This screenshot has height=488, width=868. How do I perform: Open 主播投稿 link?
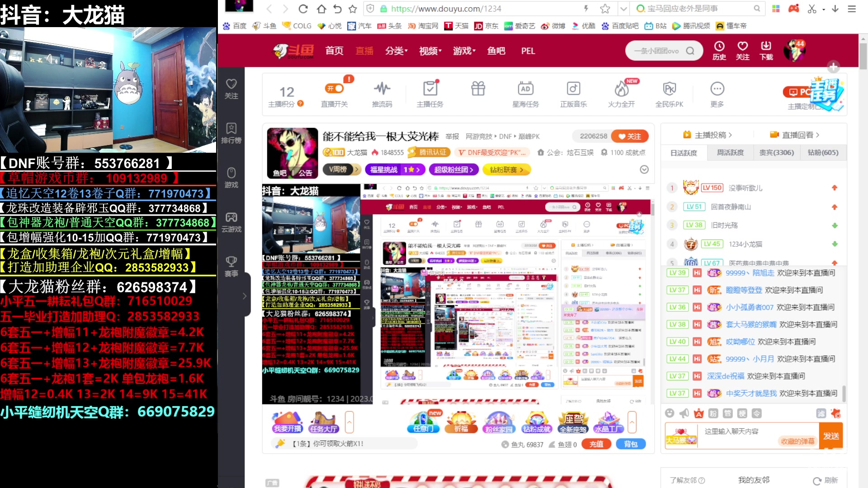click(708, 135)
